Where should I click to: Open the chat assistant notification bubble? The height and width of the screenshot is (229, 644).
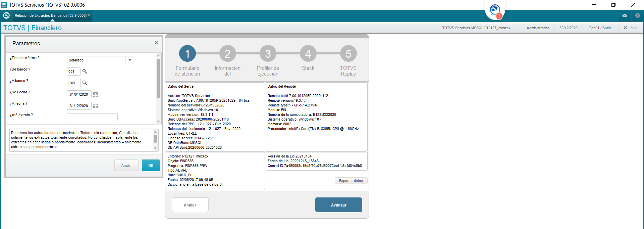click(495, 10)
